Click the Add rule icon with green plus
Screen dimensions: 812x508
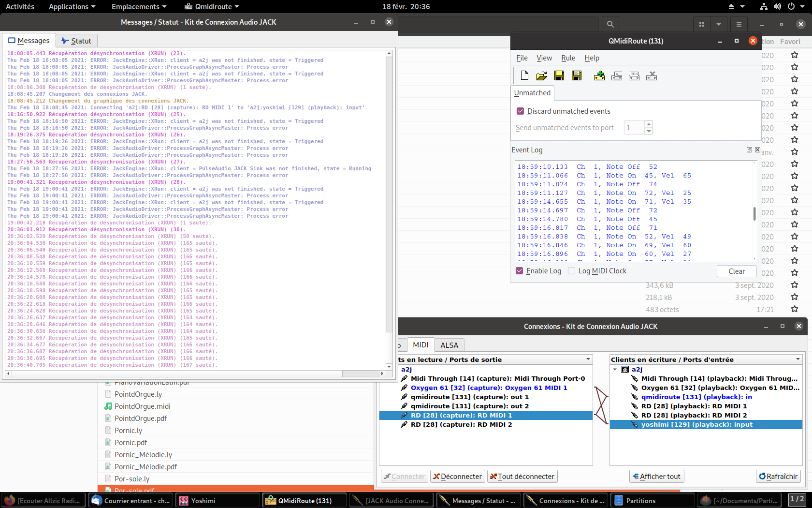point(599,75)
